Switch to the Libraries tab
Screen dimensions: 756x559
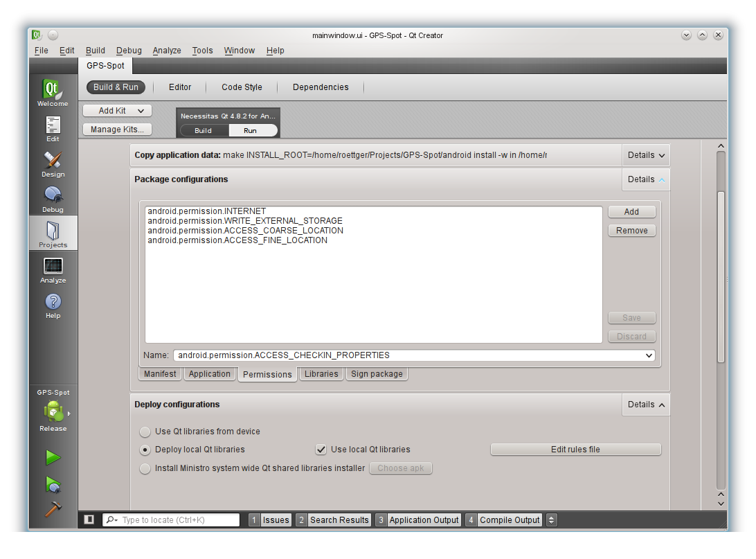(321, 374)
